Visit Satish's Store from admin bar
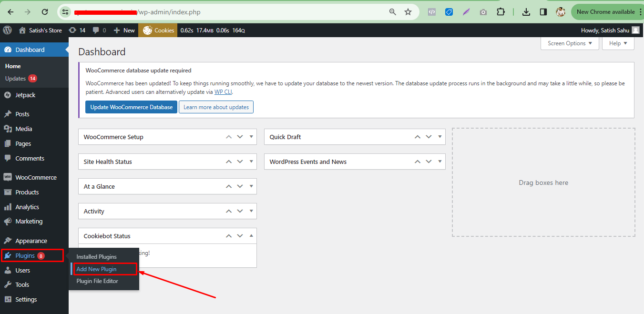The width and height of the screenshot is (644, 314). pyautogui.click(x=41, y=30)
